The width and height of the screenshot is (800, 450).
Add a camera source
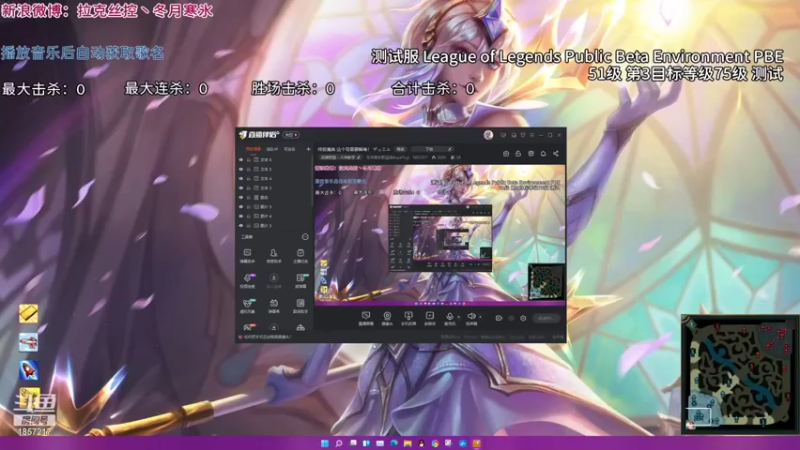[387, 318]
